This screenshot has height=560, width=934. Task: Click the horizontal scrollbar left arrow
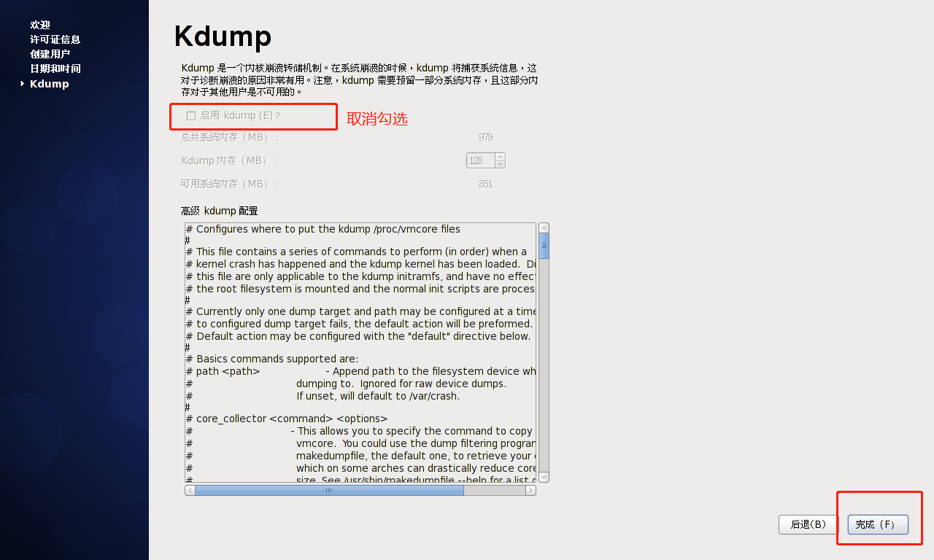pyautogui.click(x=190, y=491)
